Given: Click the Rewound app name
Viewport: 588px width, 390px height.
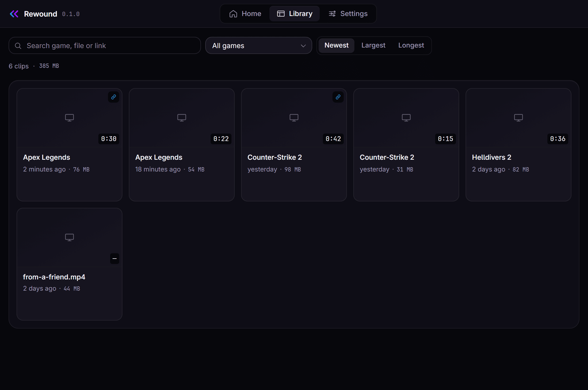Looking at the screenshot, I should pos(41,14).
